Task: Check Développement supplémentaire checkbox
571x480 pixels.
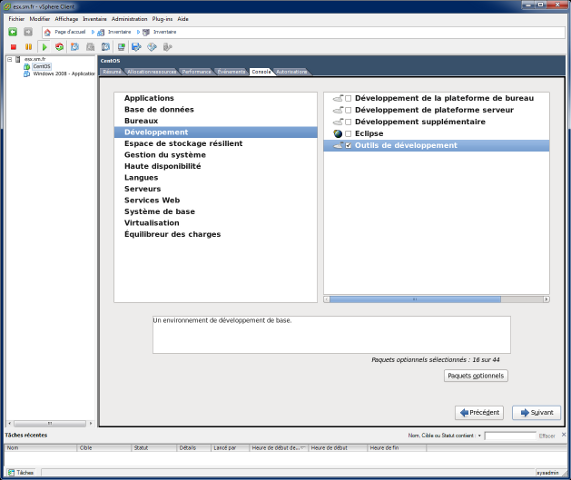Action: tap(348, 122)
